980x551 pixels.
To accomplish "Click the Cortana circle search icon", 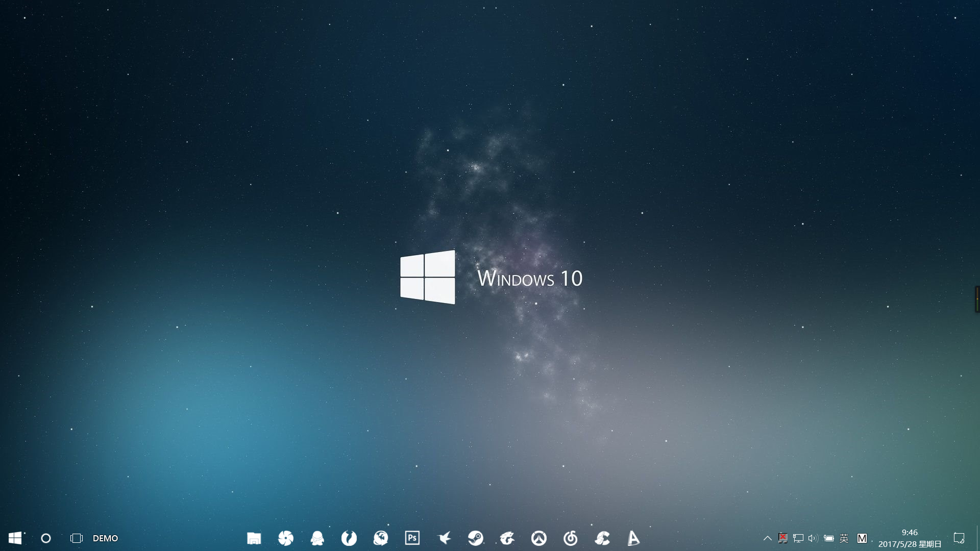I will coord(46,538).
